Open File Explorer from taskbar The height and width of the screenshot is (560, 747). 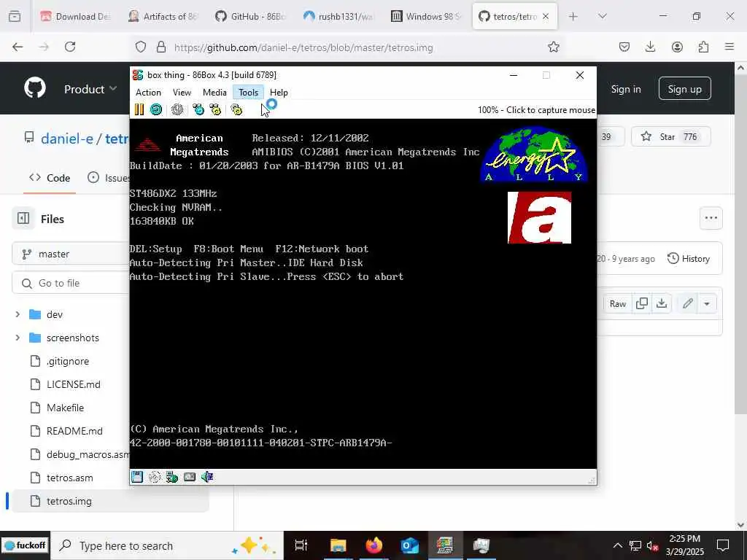coord(338,545)
